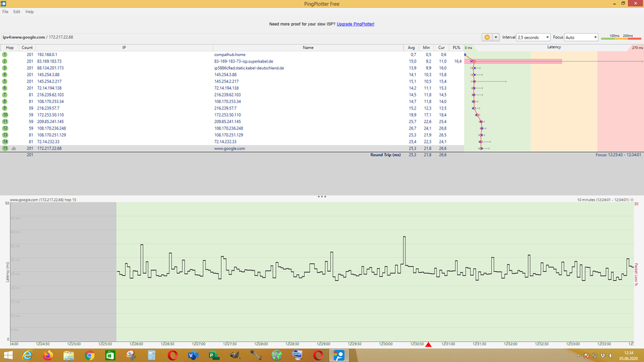Click the compalhub.home name cell
This screenshot has width=644, height=362.
point(229,55)
